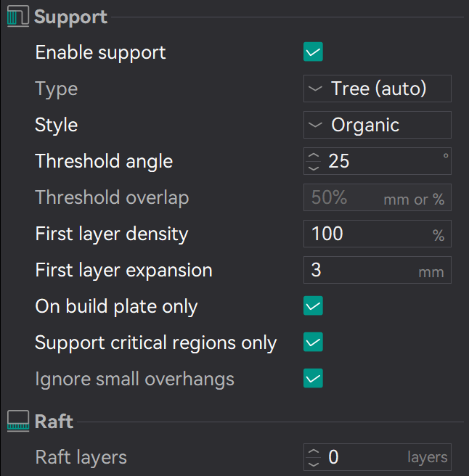
Task: Toggle Ignore small overhangs checkbox
Action: click(x=313, y=379)
